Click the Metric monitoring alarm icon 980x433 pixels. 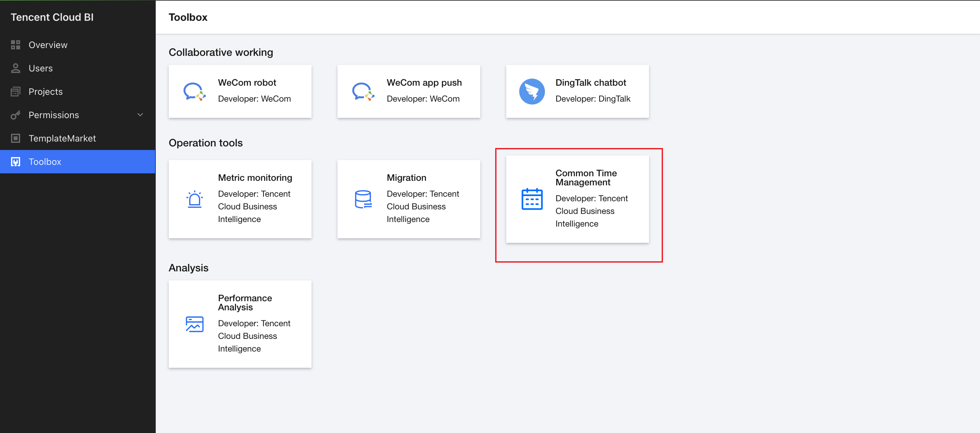(194, 199)
